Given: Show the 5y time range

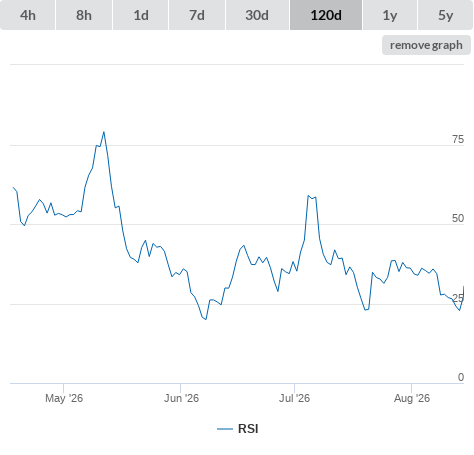Looking at the screenshot, I should coord(445,15).
